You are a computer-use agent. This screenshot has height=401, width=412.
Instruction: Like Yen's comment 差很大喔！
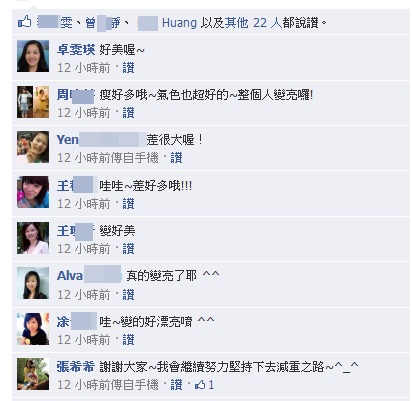click(x=176, y=158)
